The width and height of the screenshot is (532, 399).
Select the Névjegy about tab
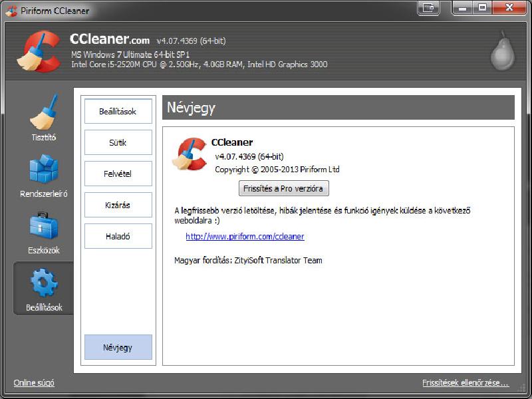[x=118, y=347]
